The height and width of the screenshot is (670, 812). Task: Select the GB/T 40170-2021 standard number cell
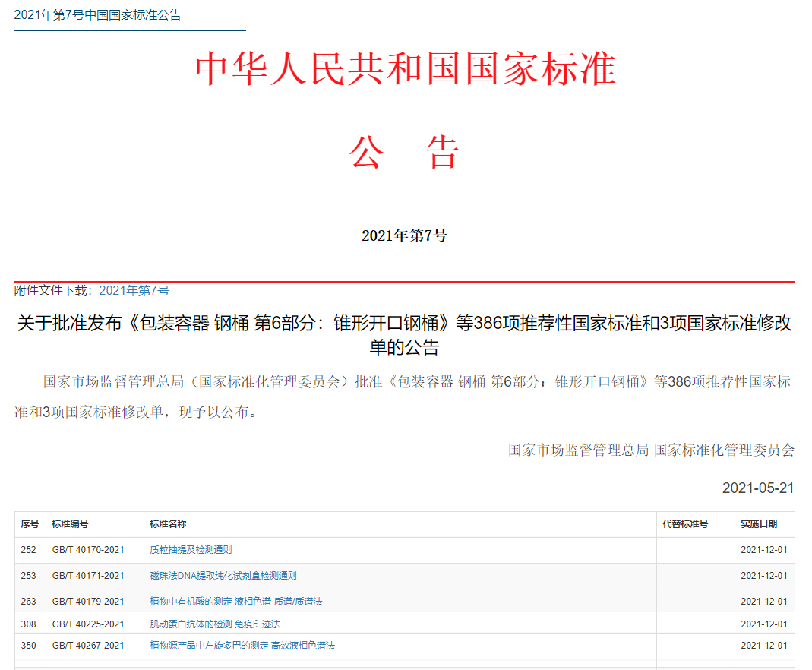[x=88, y=550]
